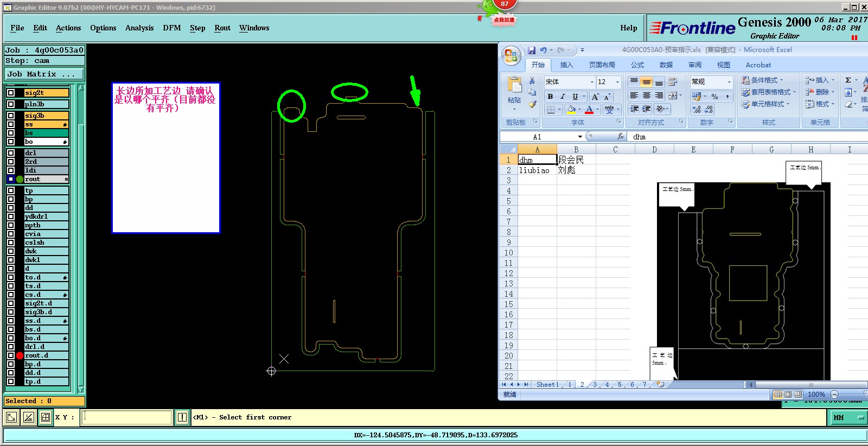Toggle the tp layer checkbox
The height and width of the screenshot is (446, 868).
11,190
